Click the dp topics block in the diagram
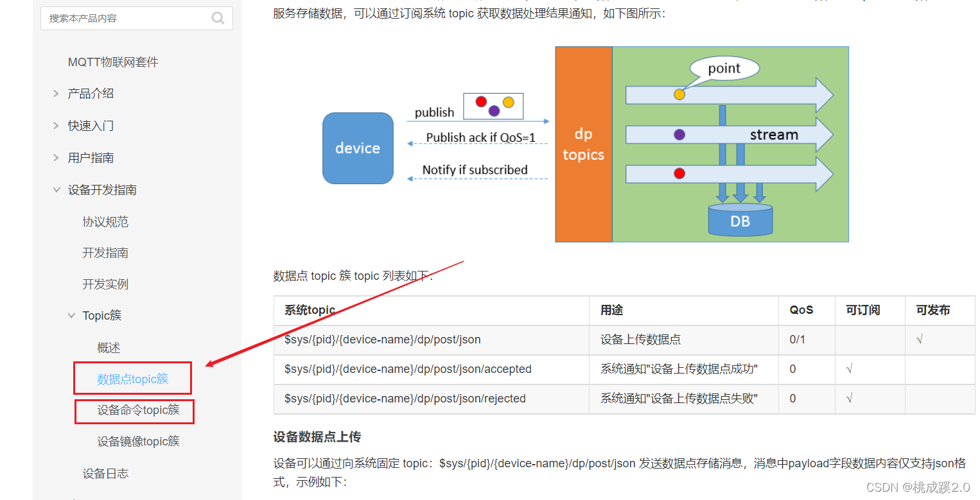Viewport: 980px width, 500px height. pos(583,144)
